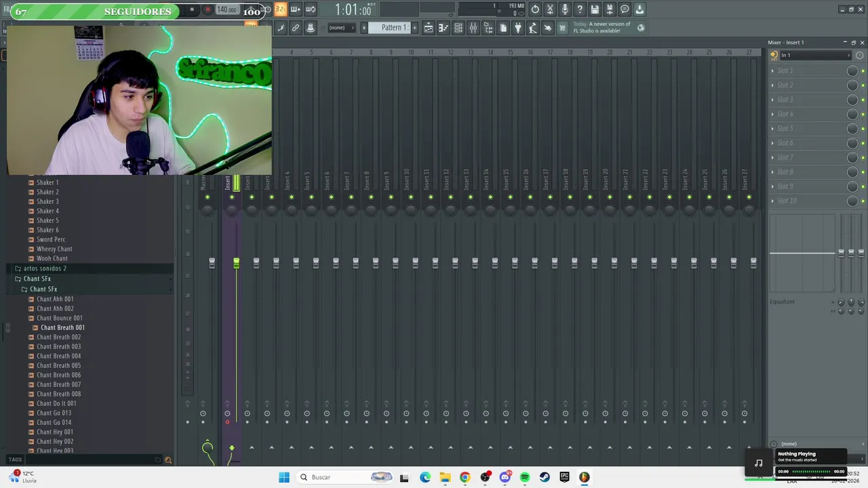Add new pattern with plus button
This screenshot has height=488, width=868.
pyautogui.click(x=414, y=28)
